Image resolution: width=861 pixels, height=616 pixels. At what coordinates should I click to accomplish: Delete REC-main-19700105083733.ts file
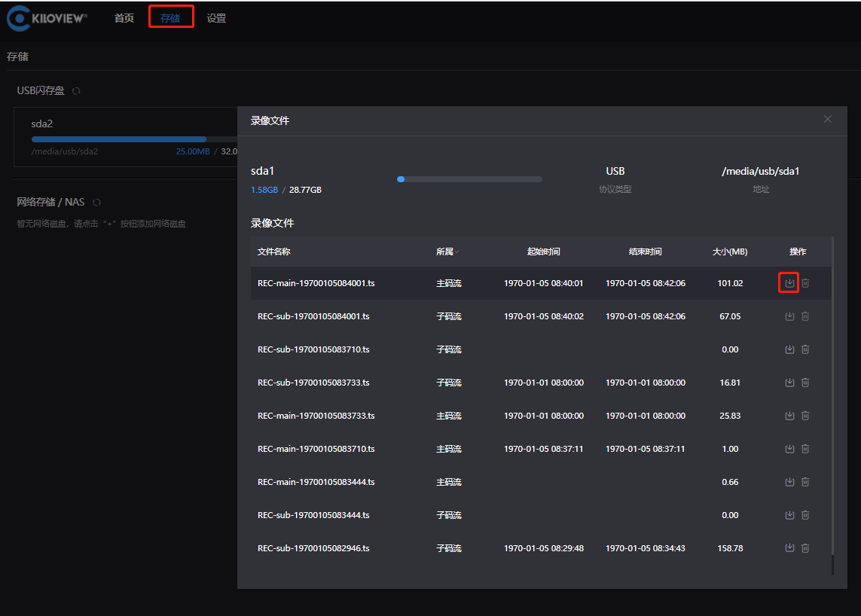tap(805, 416)
